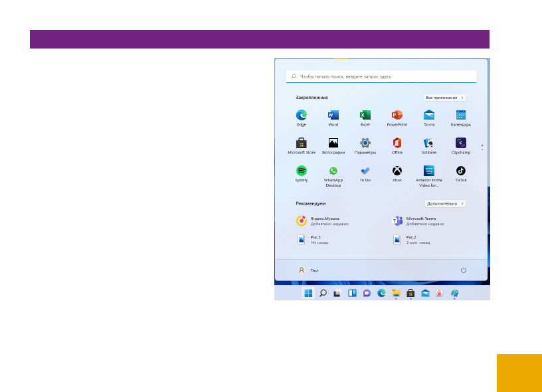This screenshot has width=542, height=392.
Task: Launch Spotify from pinned apps
Action: coord(302,171)
